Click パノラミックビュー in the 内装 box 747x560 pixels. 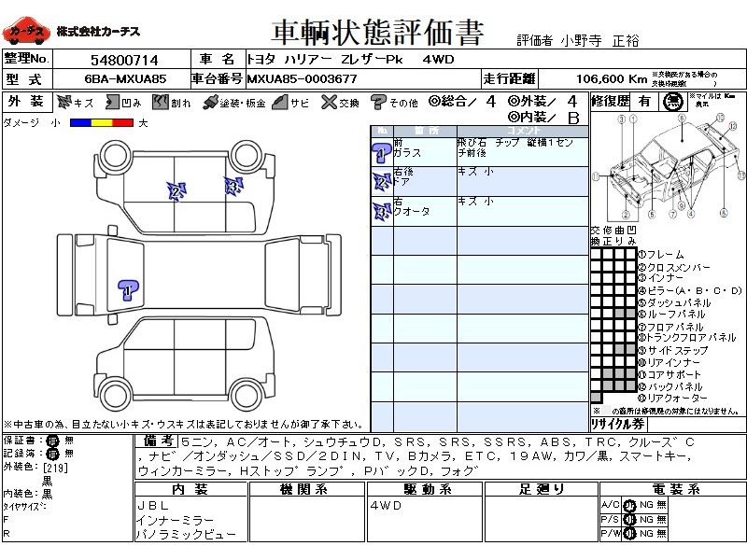186,534
